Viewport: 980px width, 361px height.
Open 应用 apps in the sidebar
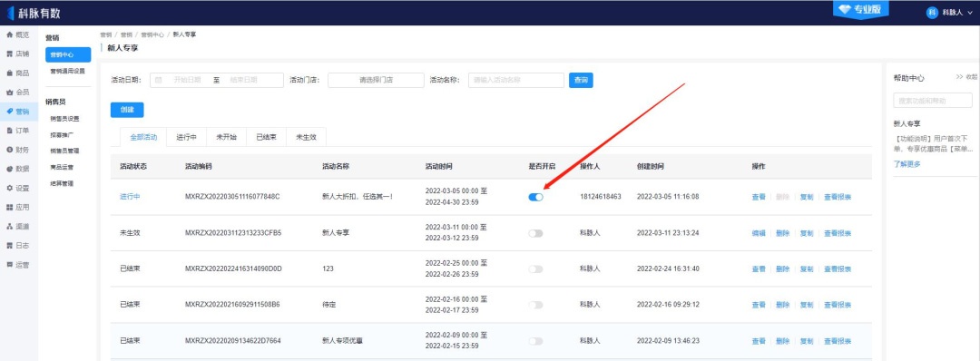[x=18, y=208]
